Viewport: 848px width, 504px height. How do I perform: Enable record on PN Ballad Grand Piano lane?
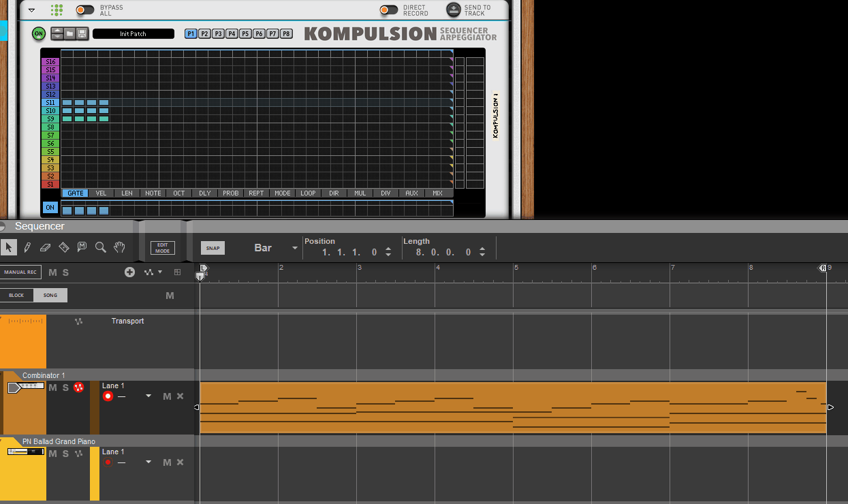108,462
